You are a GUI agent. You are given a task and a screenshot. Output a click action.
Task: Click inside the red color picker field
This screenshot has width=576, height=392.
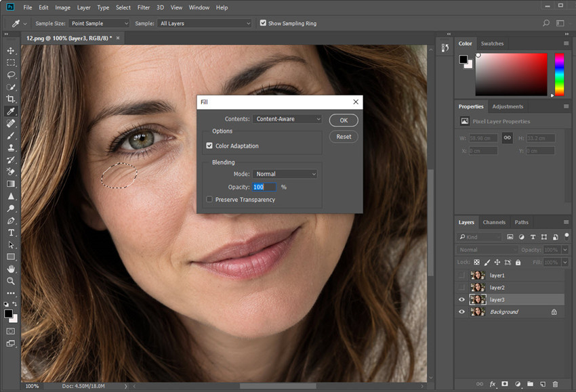512,74
